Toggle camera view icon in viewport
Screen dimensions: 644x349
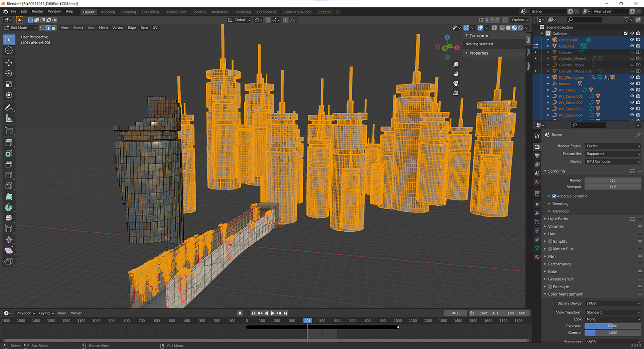point(456,83)
